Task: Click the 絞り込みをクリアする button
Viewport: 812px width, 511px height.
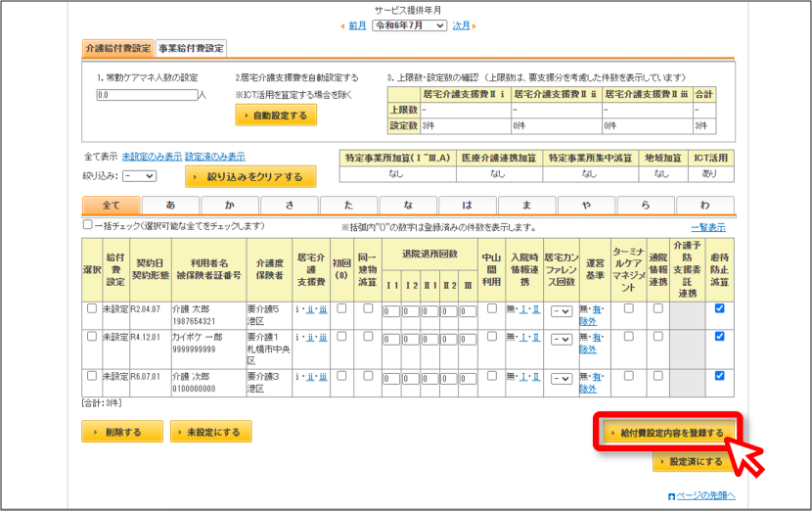Action: tap(250, 177)
